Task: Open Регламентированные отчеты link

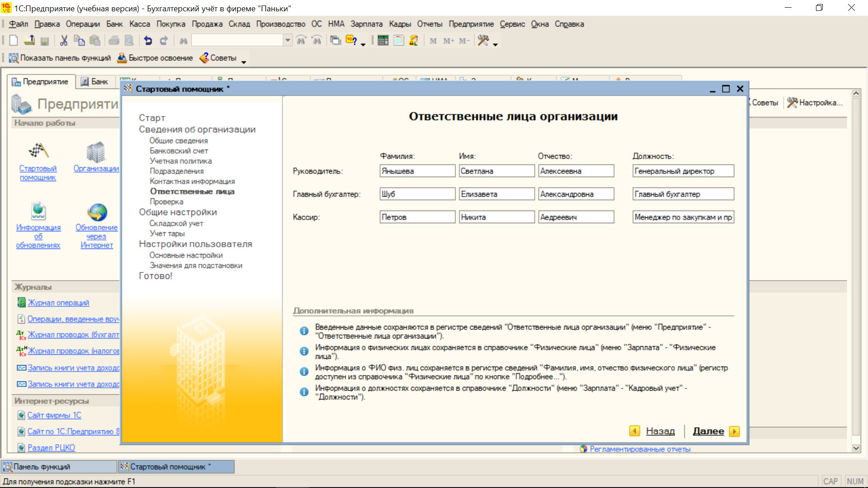Action: click(x=640, y=449)
